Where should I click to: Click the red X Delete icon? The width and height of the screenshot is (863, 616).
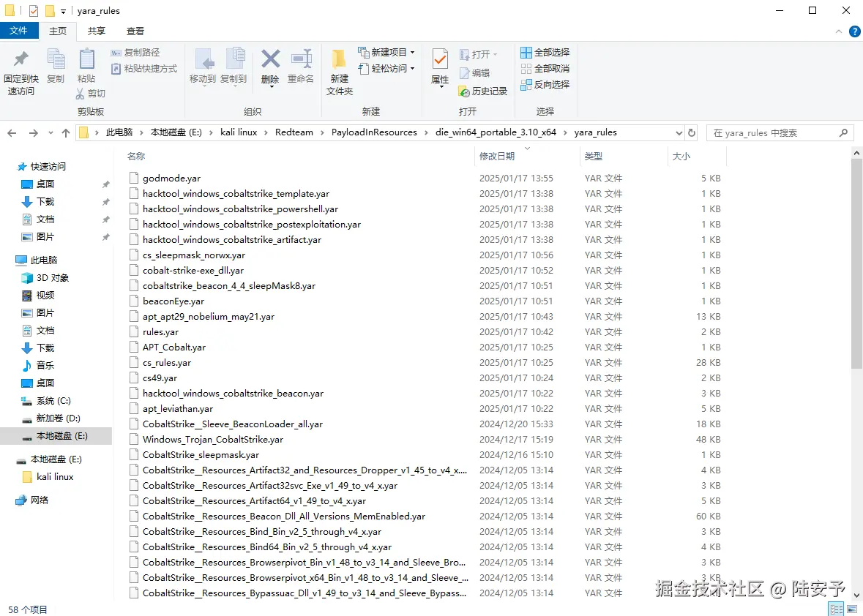pyautogui.click(x=270, y=59)
